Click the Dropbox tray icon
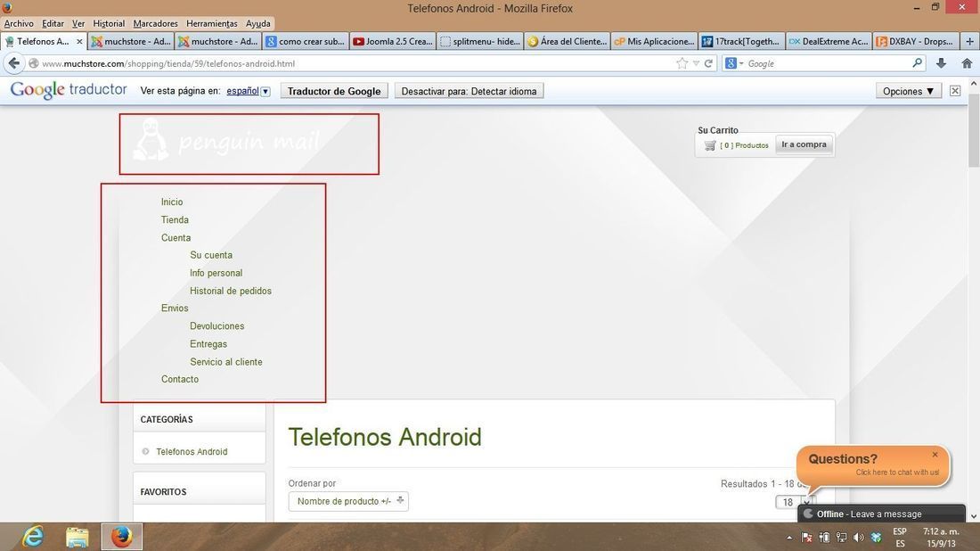The width and height of the screenshot is (980, 551). 877,538
